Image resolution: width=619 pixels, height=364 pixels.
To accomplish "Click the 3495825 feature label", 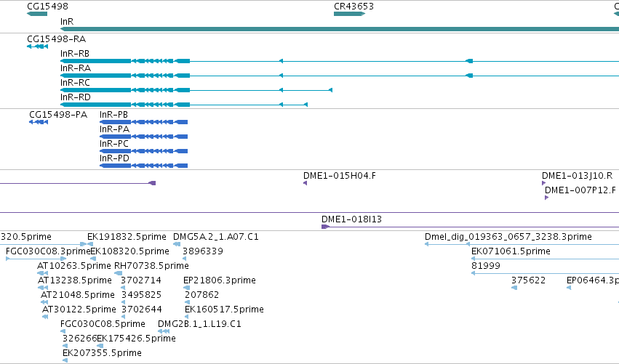I will [141, 295].
